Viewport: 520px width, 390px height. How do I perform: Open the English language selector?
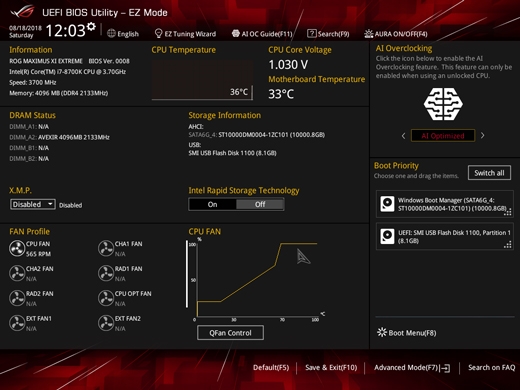pos(123,34)
